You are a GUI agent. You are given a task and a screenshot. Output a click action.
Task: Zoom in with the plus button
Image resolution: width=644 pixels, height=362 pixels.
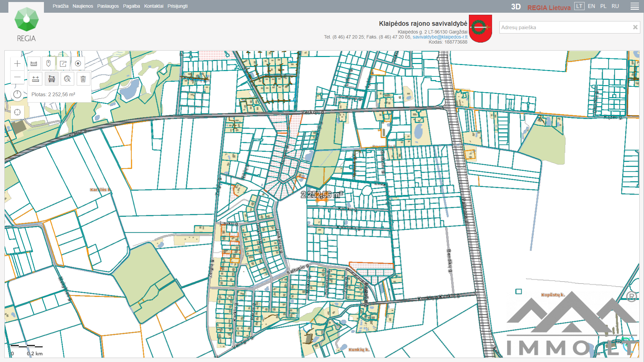(17, 64)
